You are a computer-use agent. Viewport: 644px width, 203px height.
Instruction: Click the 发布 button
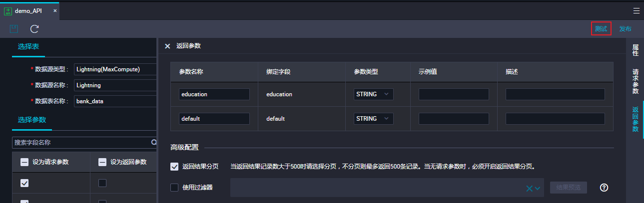click(x=625, y=29)
